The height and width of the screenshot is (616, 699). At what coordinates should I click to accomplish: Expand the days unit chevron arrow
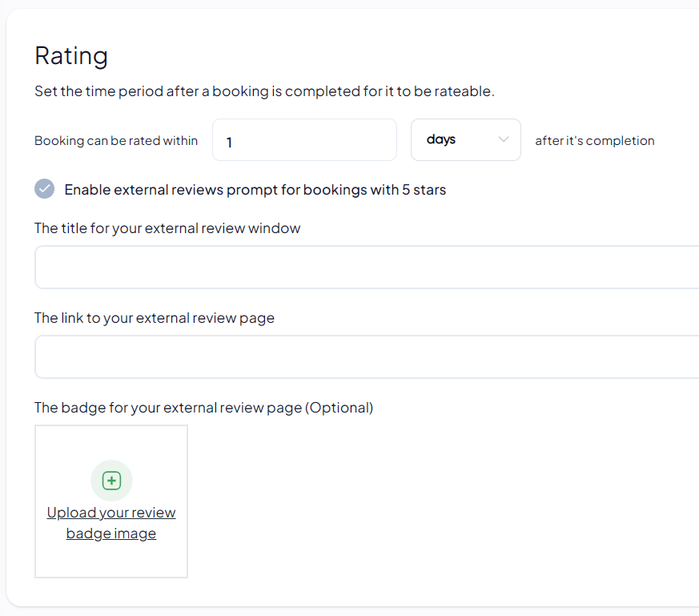click(504, 139)
